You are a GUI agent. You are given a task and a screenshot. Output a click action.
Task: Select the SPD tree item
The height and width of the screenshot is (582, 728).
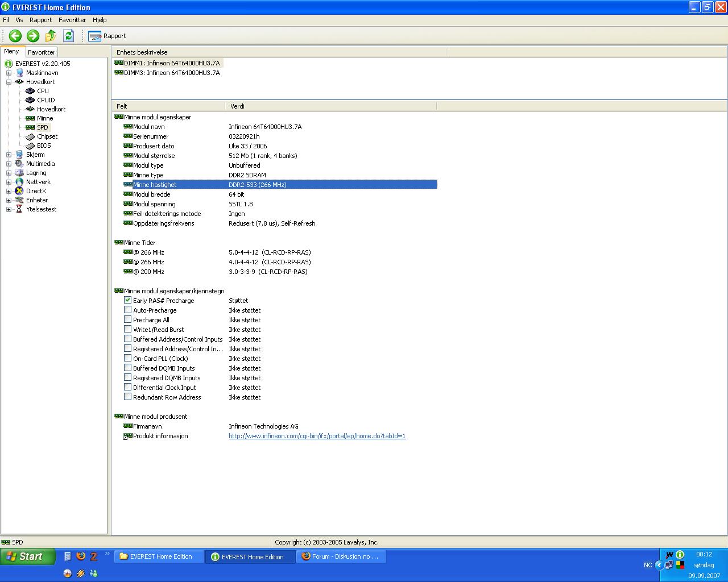click(x=43, y=127)
